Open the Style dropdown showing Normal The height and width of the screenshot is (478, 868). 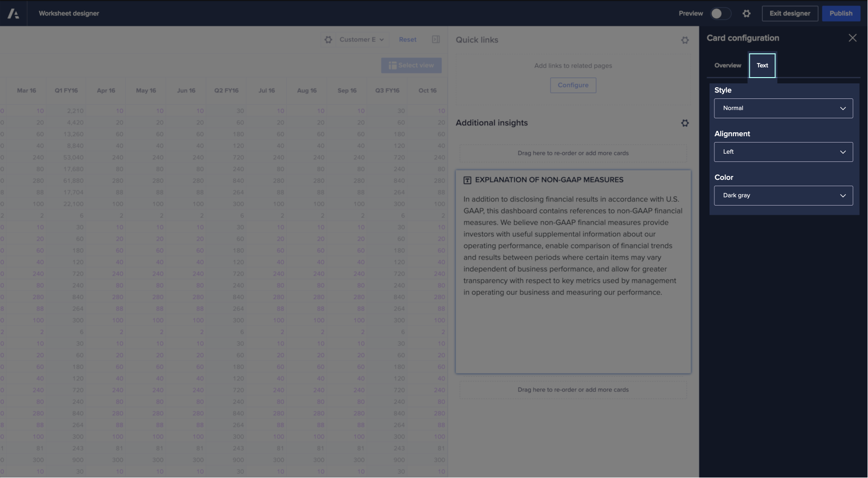tap(783, 108)
